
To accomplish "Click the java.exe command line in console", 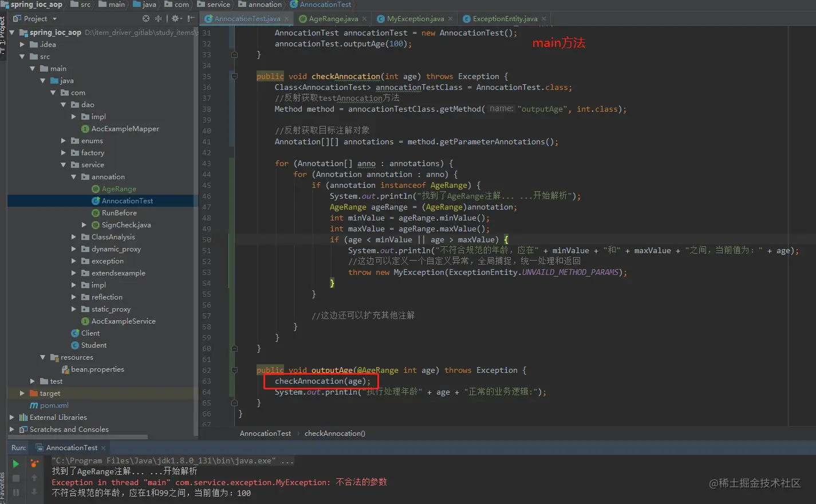I will [173, 460].
